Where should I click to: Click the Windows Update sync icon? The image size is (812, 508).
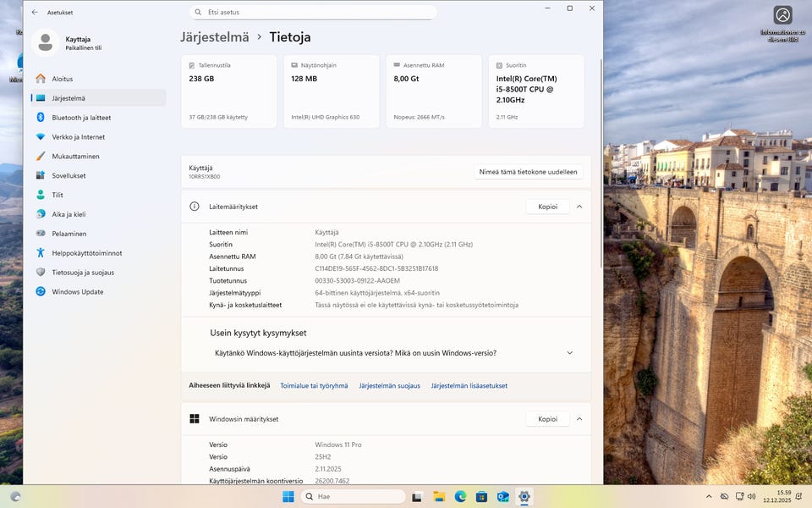(x=41, y=292)
